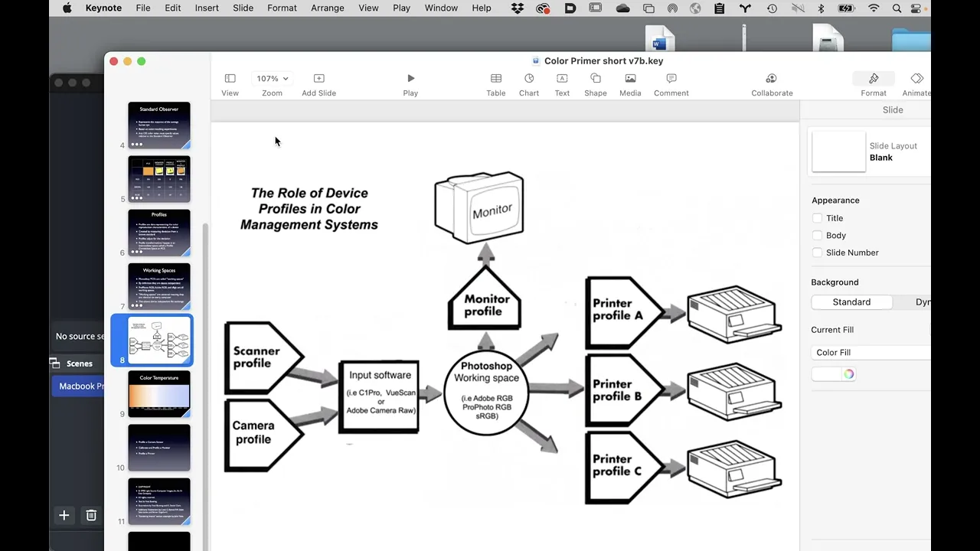The image size is (980, 551).
Task: Click the Photoshop Working space circle
Action: 486,393
